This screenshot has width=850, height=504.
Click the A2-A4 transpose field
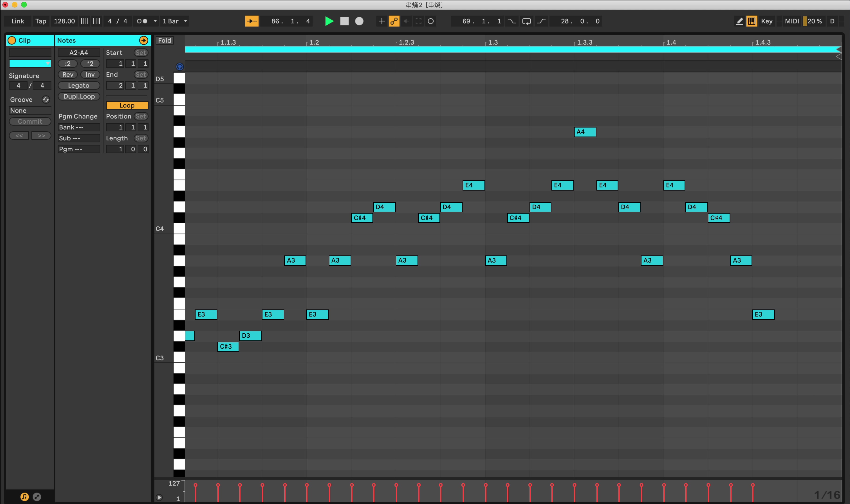pos(79,53)
